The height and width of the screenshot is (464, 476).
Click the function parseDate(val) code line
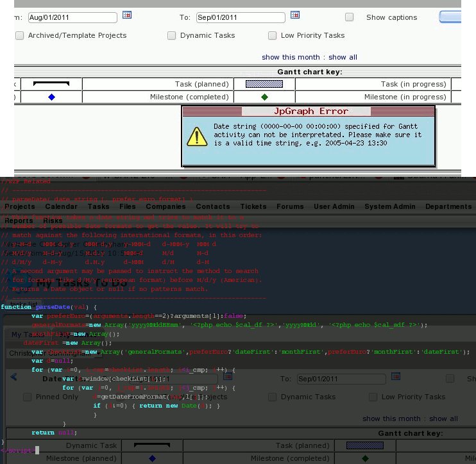49,307
